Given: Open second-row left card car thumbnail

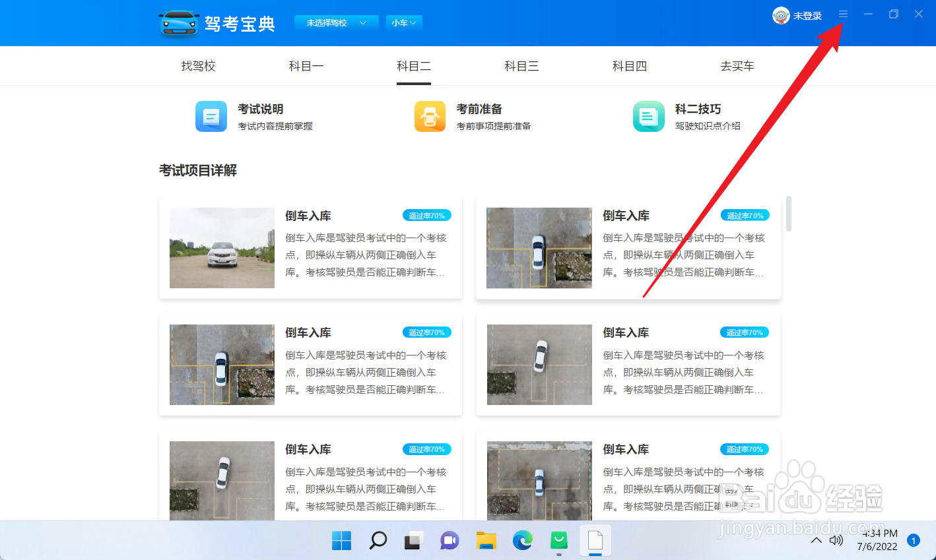Looking at the screenshot, I should [222, 365].
